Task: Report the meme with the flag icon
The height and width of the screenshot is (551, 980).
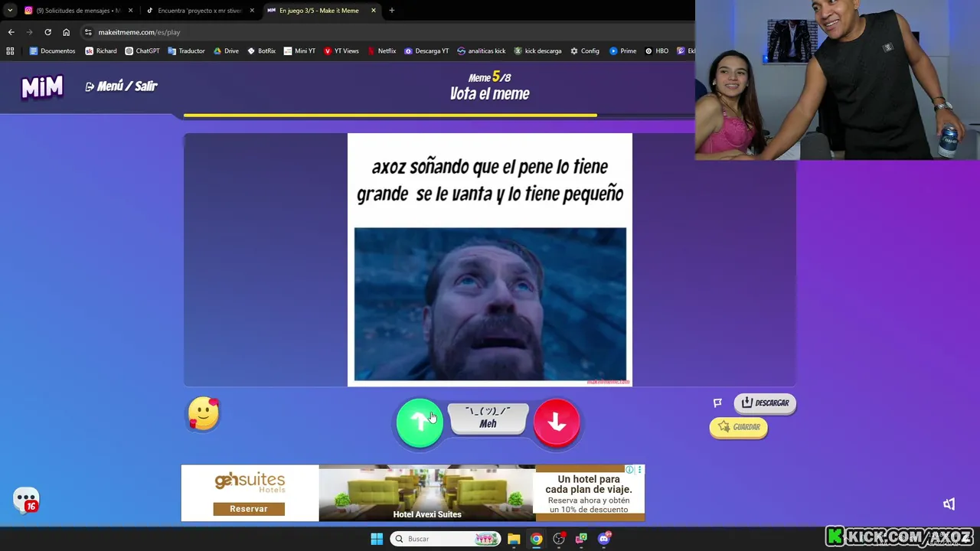Action: click(x=717, y=403)
